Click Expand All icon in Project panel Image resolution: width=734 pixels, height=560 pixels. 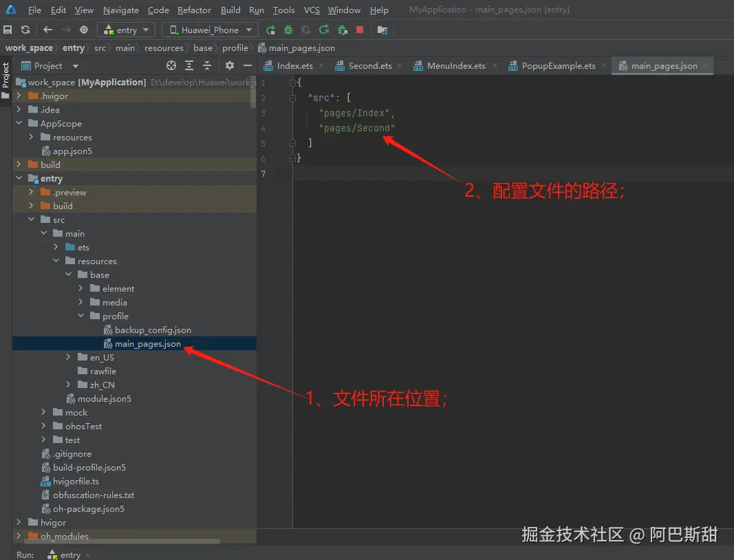[x=189, y=65]
